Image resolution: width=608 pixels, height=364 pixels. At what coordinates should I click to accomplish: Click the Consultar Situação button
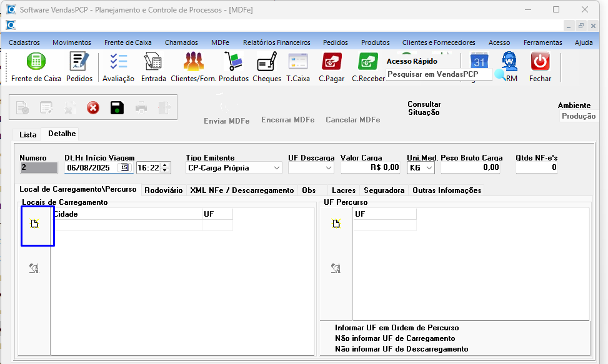click(424, 108)
